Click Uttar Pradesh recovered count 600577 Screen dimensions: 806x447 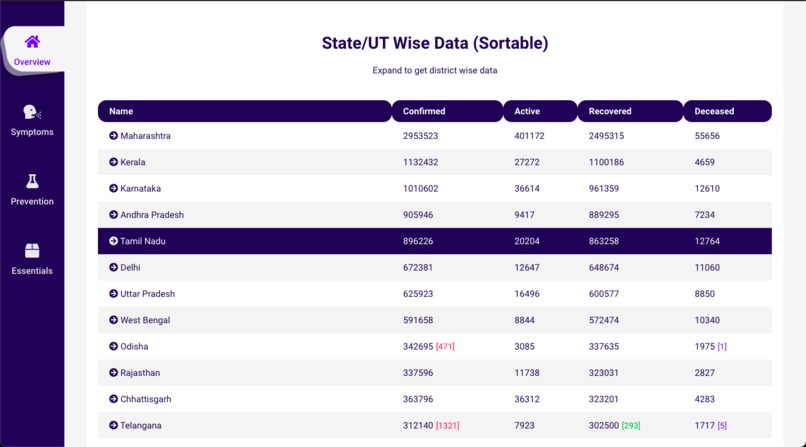(604, 293)
